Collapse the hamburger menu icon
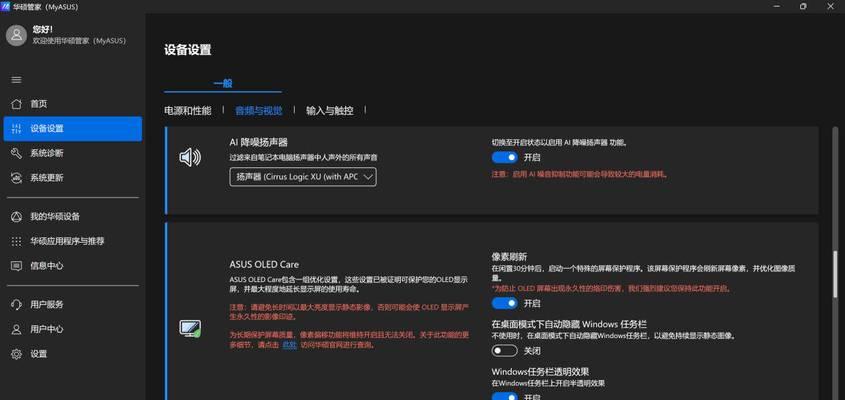The image size is (845, 400). tap(17, 80)
